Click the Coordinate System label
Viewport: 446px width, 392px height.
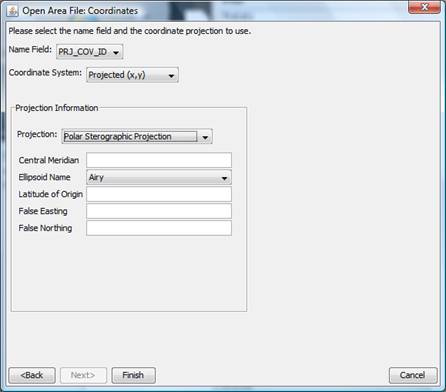[45, 73]
